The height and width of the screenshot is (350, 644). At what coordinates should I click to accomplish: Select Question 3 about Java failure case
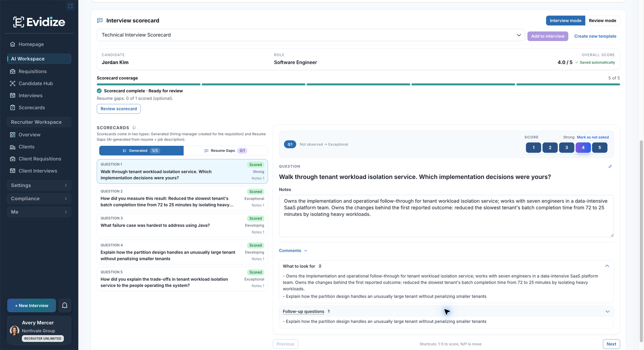[182, 225]
